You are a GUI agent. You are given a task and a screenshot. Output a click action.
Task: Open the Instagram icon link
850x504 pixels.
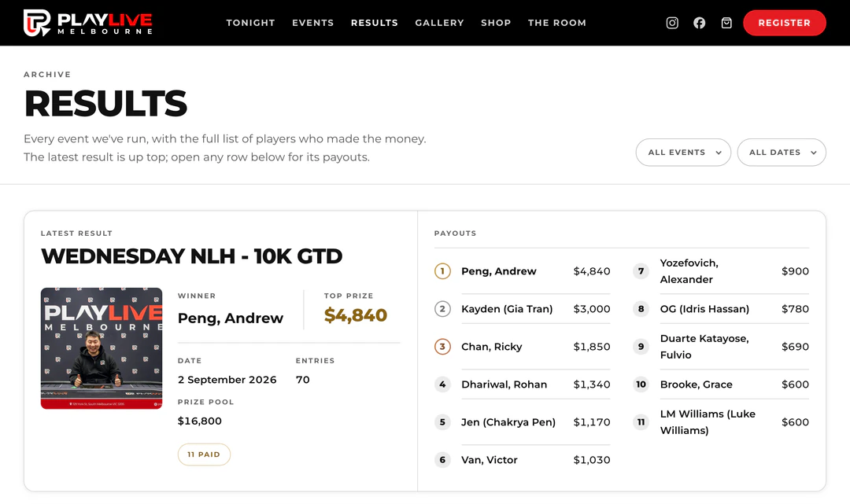(x=672, y=23)
